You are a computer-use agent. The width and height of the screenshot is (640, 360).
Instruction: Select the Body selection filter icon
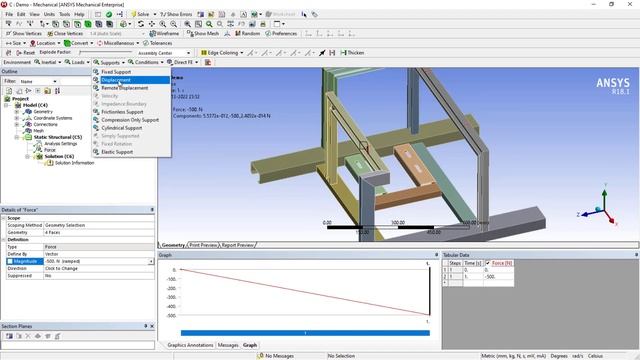tap(88, 24)
